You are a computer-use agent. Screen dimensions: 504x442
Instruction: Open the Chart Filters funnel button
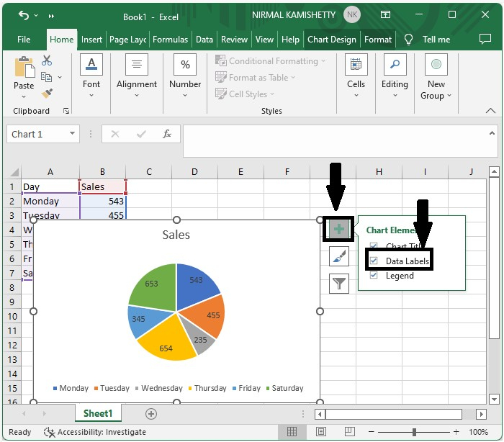(339, 284)
